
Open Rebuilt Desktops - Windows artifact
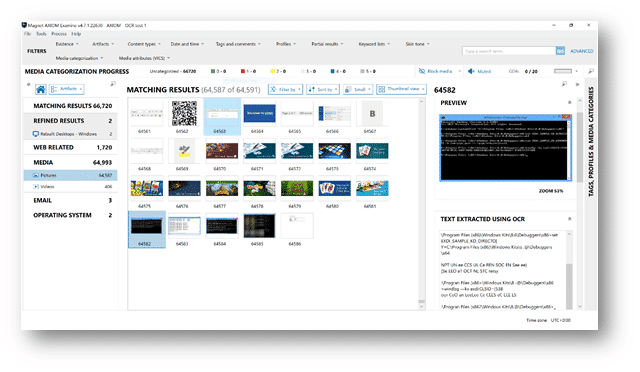[71, 134]
